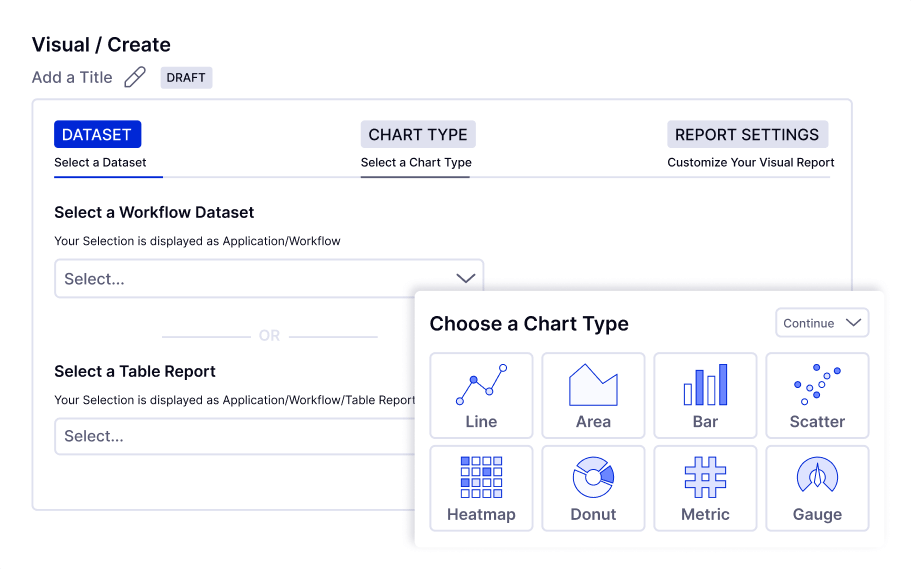
Task: Open the Report Settings tab
Action: 747,135
